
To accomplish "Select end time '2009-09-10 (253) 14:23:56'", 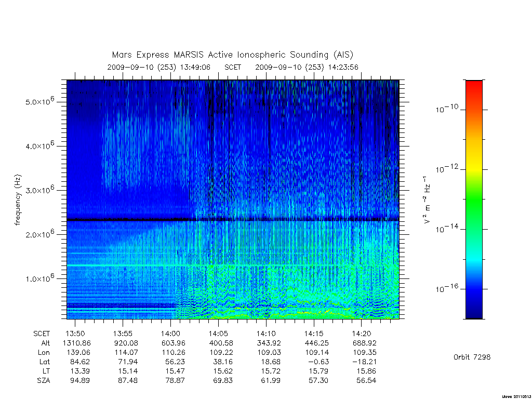I will point(307,67).
